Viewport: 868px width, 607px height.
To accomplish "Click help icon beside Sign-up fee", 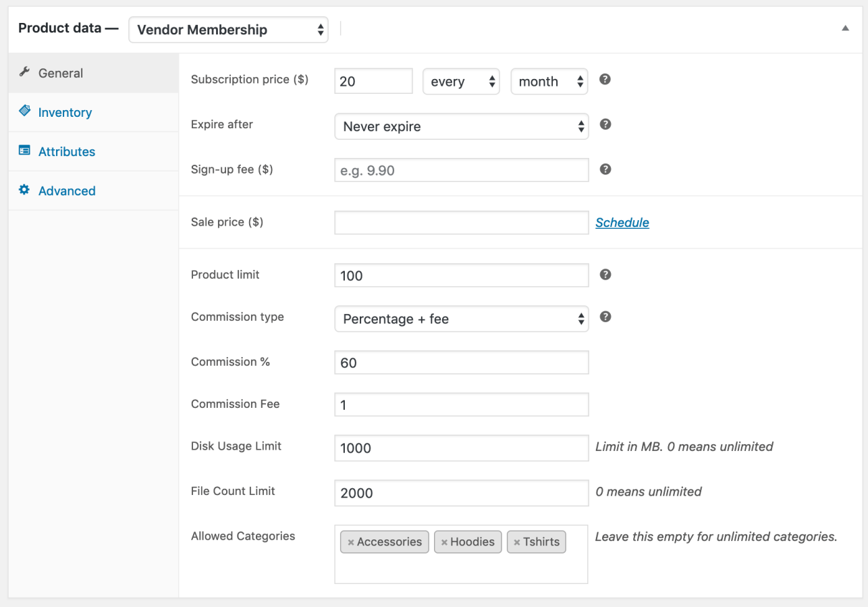I will 605,169.
